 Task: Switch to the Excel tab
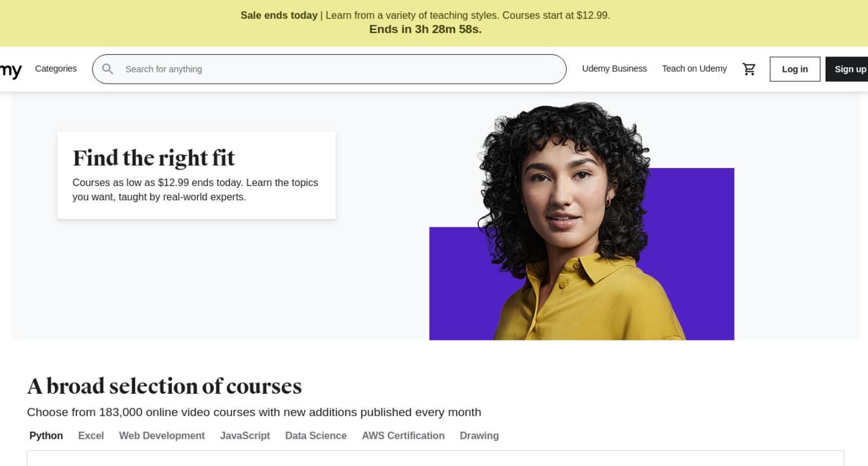click(91, 435)
